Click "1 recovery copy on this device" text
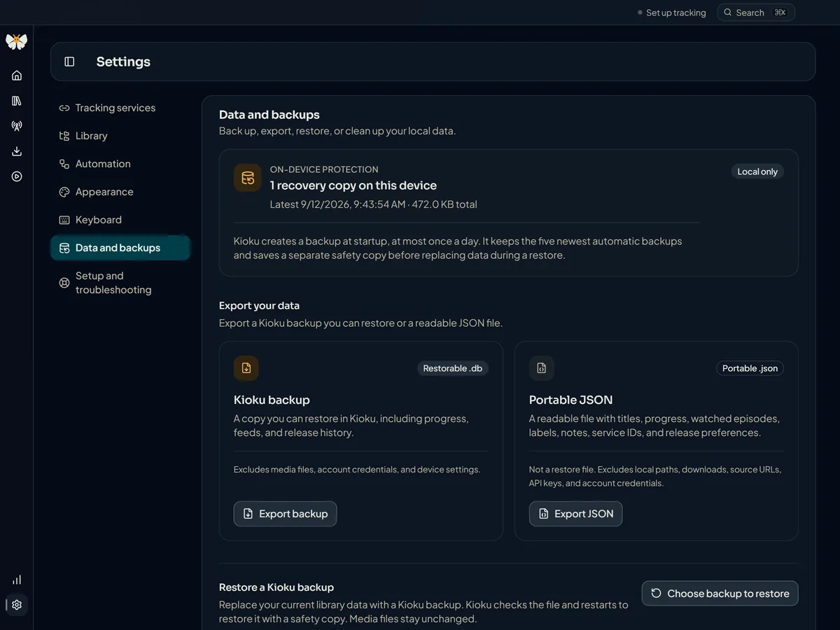The image size is (840, 630). (x=353, y=185)
